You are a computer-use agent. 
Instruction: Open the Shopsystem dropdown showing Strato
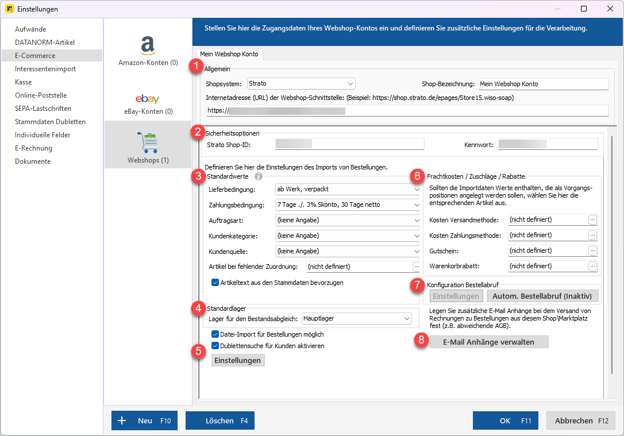click(x=300, y=84)
